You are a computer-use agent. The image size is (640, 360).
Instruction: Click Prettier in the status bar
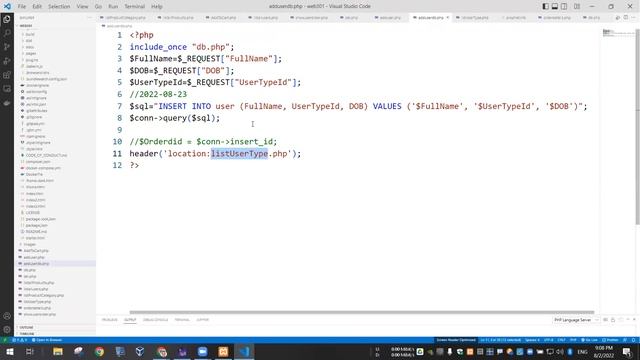[611, 340]
